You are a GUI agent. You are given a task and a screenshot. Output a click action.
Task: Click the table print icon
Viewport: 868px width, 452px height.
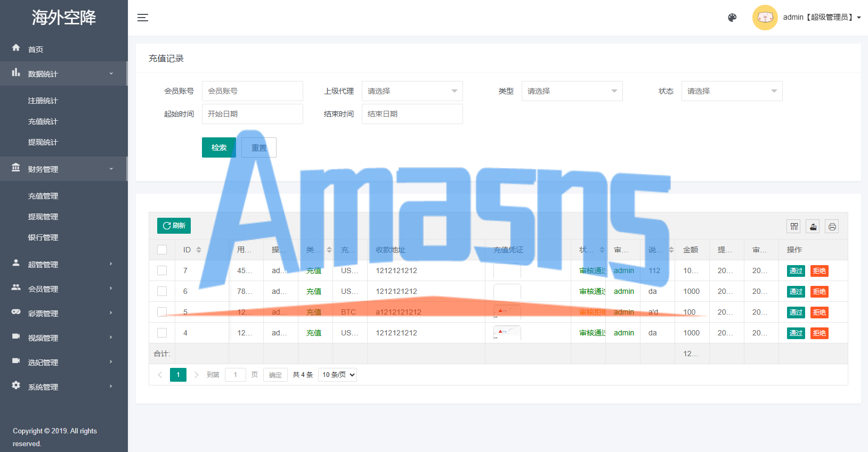coord(832,227)
